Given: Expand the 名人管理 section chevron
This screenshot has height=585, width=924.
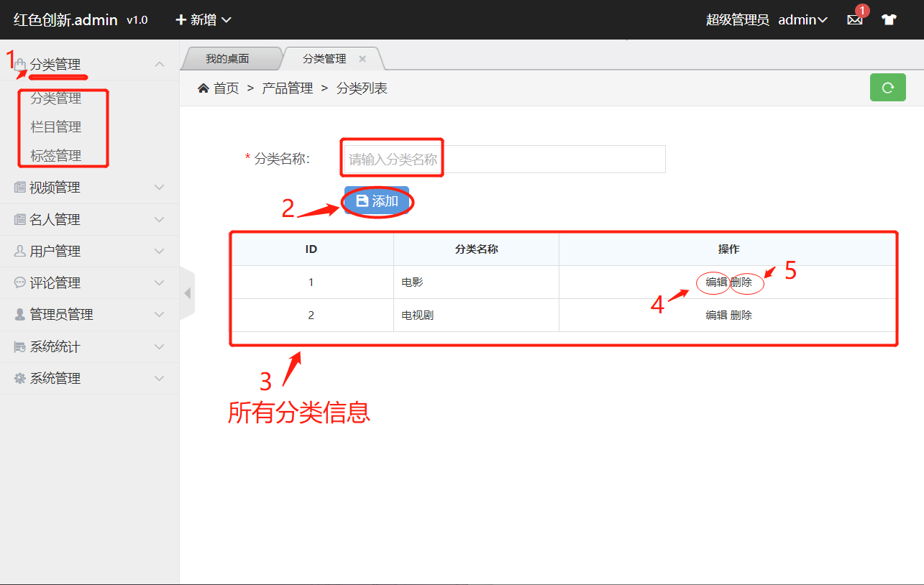Looking at the screenshot, I should click(160, 220).
